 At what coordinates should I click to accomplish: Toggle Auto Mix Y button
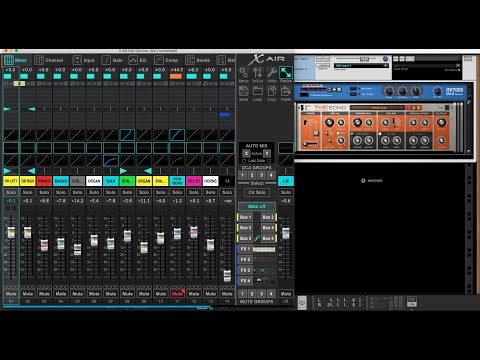(x=267, y=153)
